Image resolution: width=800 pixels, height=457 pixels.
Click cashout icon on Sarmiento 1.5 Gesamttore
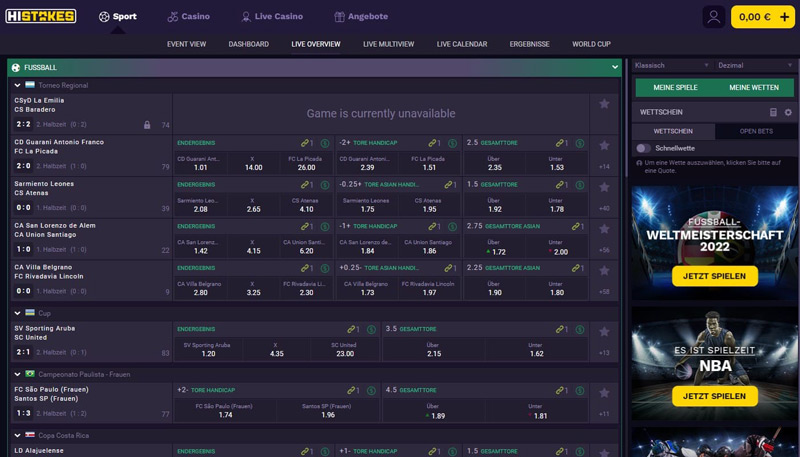(x=580, y=185)
